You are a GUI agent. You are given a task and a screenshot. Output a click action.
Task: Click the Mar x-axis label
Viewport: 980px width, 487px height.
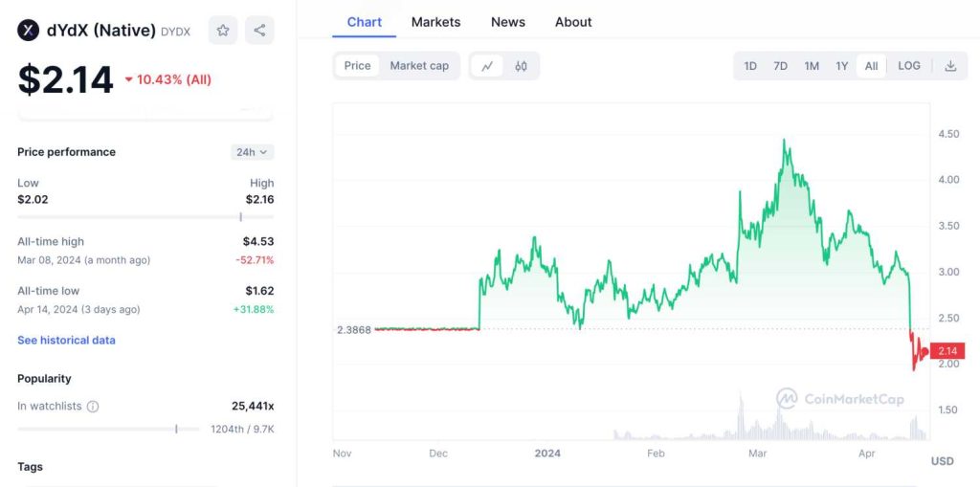coord(758,454)
